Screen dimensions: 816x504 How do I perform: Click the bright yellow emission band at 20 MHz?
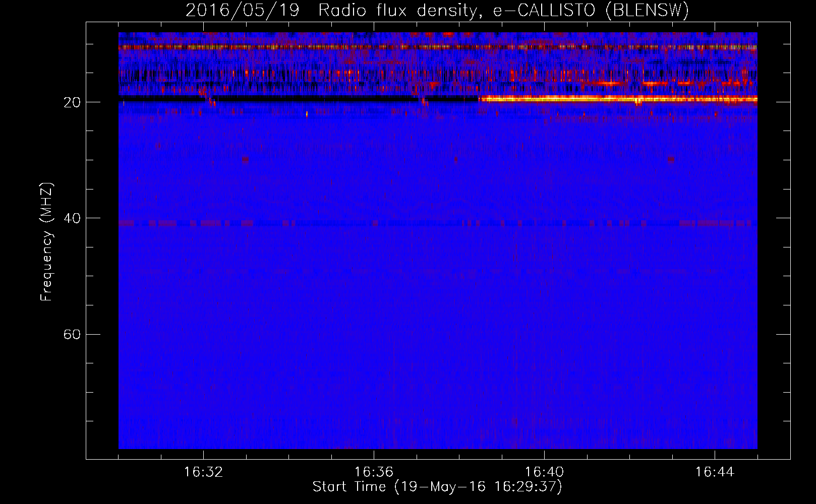coord(618,99)
